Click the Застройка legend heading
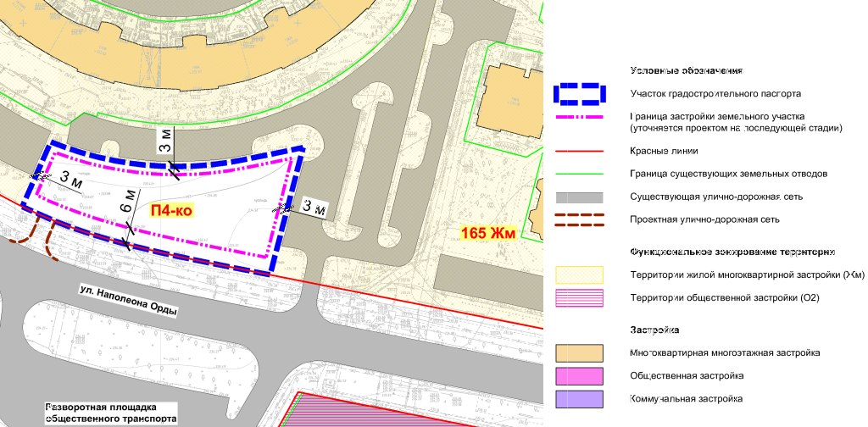This screenshot has width=868, height=427. (x=658, y=329)
